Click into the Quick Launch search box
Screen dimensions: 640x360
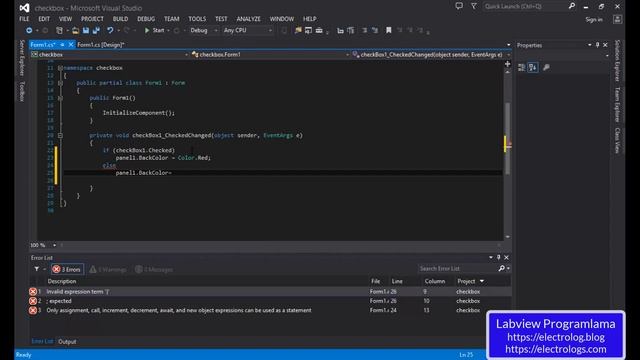[x=525, y=6]
